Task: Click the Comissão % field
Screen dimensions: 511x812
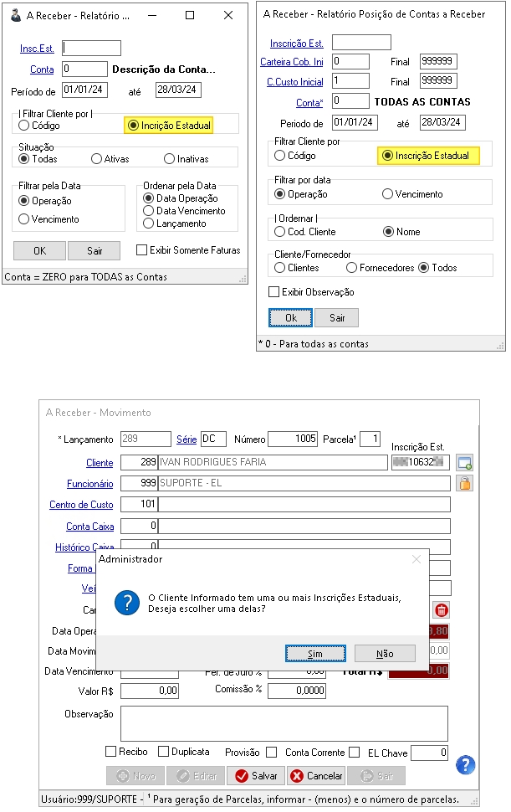Action: [x=297, y=691]
